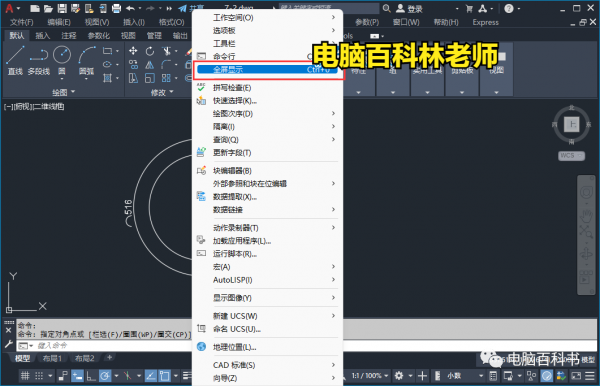The image size is (600, 386).
Task: Pick the Stretch tool in the 修改 panel
Action: pyautogui.click(x=133, y=78)
